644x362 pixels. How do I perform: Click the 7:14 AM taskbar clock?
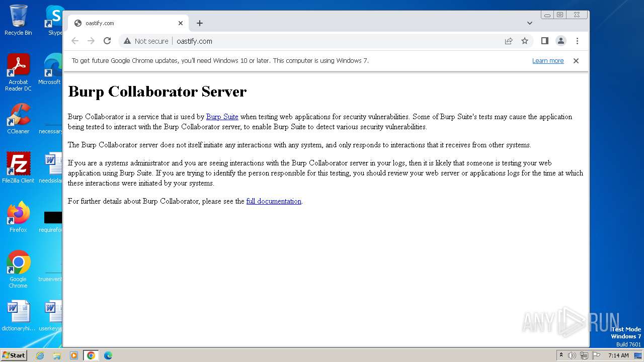[618, 355]
